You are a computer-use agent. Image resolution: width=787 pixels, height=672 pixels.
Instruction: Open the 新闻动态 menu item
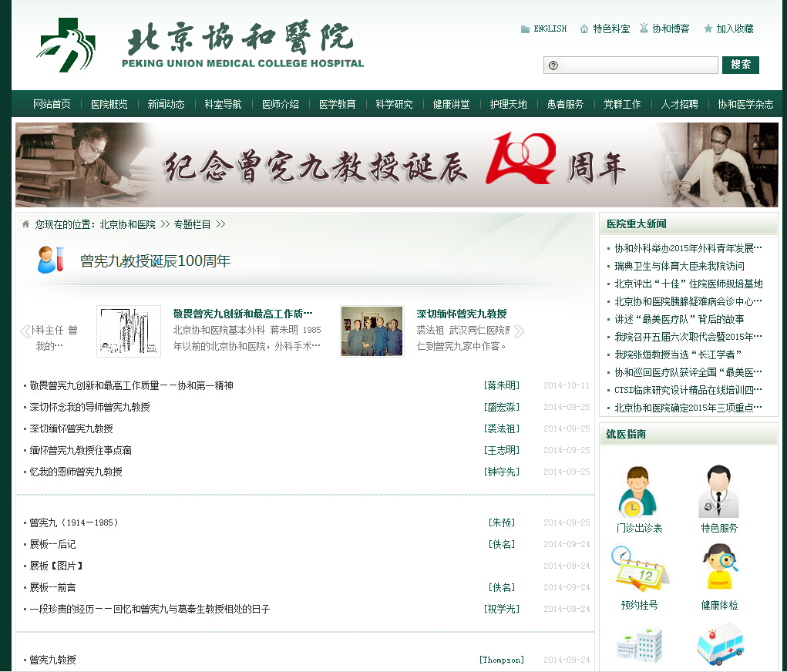click(x=166, y=104)
